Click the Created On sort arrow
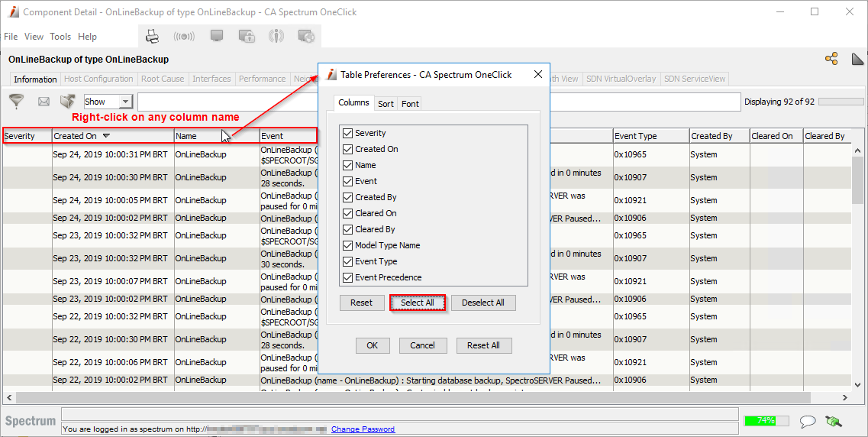Viewport: 868px width, 437px height. tap(106, 136)
